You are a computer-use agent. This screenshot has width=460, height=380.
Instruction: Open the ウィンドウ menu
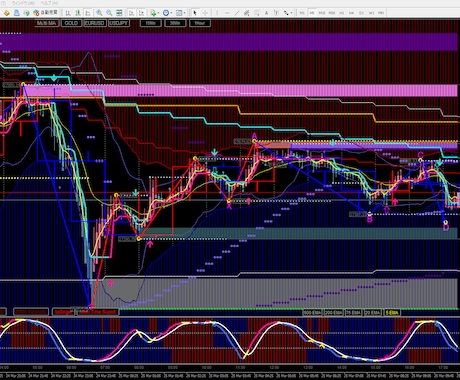pyautogui.click(x=23, y=3)
